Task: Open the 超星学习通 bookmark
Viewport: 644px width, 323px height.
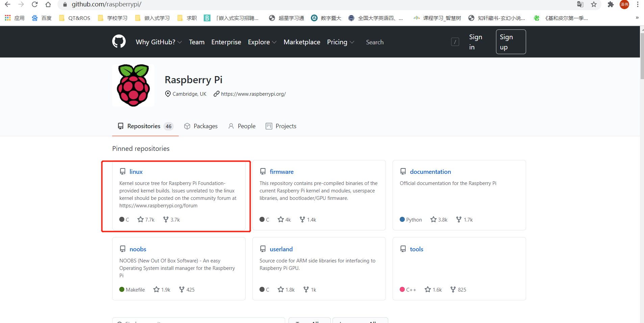Action: pyautogui.click(x=287, y=18)
